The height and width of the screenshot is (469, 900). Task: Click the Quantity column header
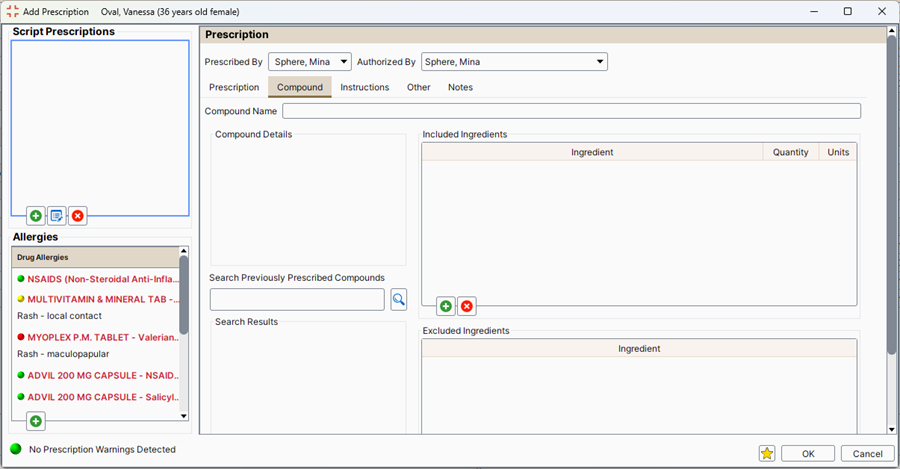[790, 152]
